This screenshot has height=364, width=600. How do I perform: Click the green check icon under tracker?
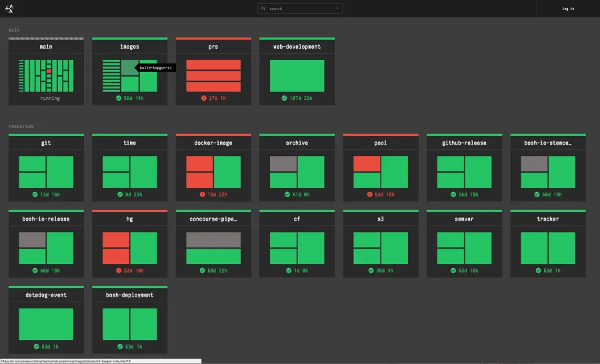point(539,270)
